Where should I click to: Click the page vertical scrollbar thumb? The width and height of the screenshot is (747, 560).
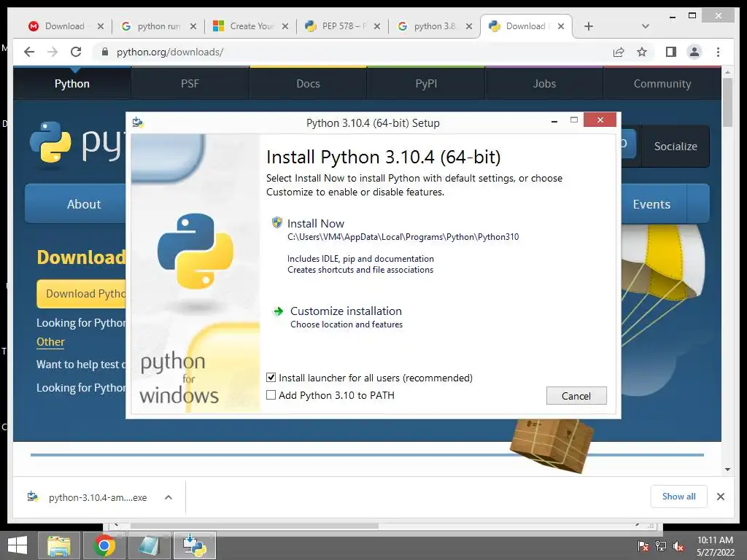(x=727, y=102)
